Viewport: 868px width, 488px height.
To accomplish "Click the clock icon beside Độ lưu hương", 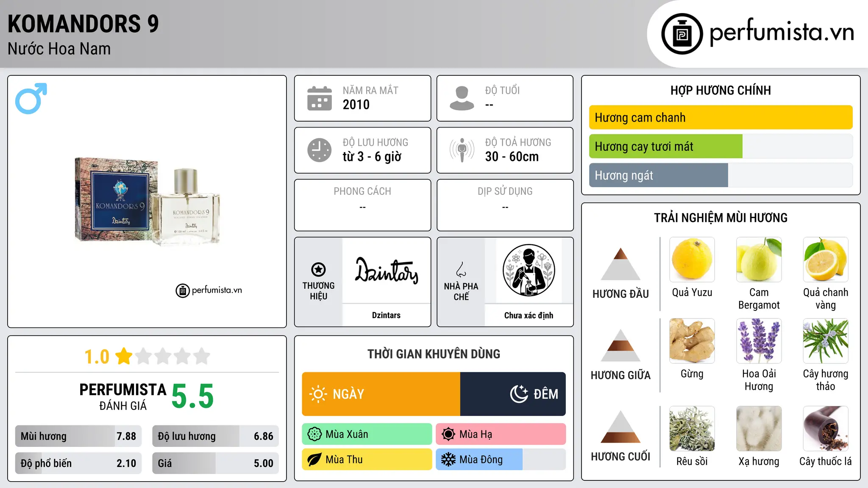I will (320, 150).
